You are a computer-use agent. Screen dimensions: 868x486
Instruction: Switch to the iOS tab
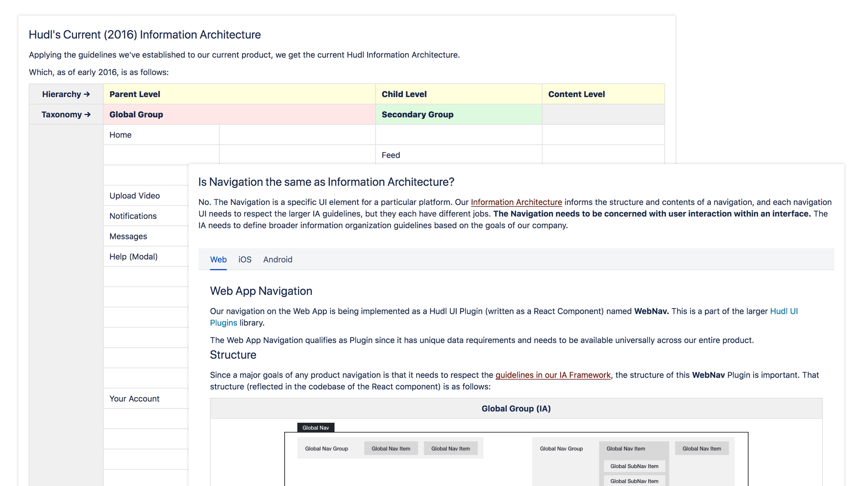click(x=244, y=260)
